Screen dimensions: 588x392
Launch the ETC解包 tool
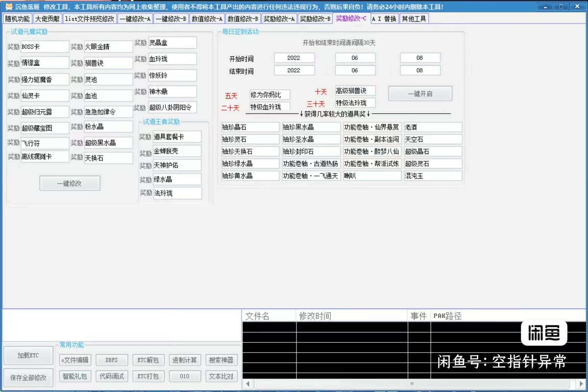point(148,360)
